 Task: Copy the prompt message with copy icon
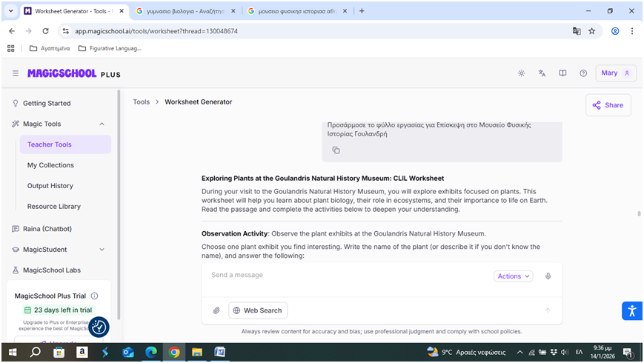pyautogui.click(x=336, y=150)
